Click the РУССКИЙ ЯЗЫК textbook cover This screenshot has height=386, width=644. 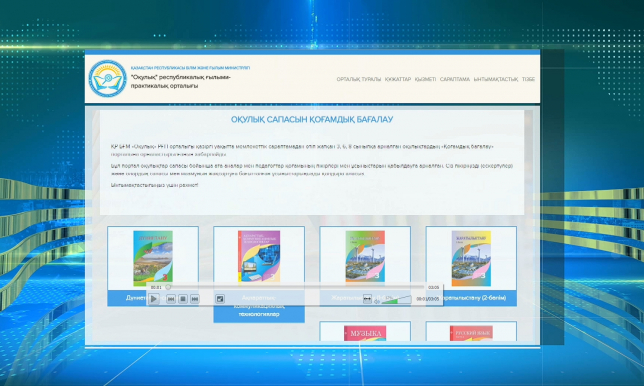pos(471,333)
